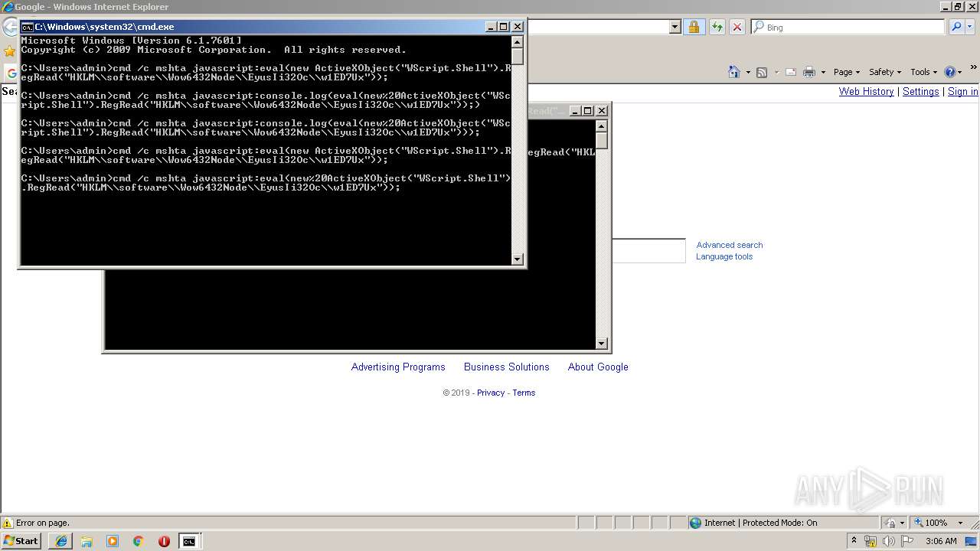Click into the Bing search box
The width and height of the screenshot is (980, 551).
point(848,27)
